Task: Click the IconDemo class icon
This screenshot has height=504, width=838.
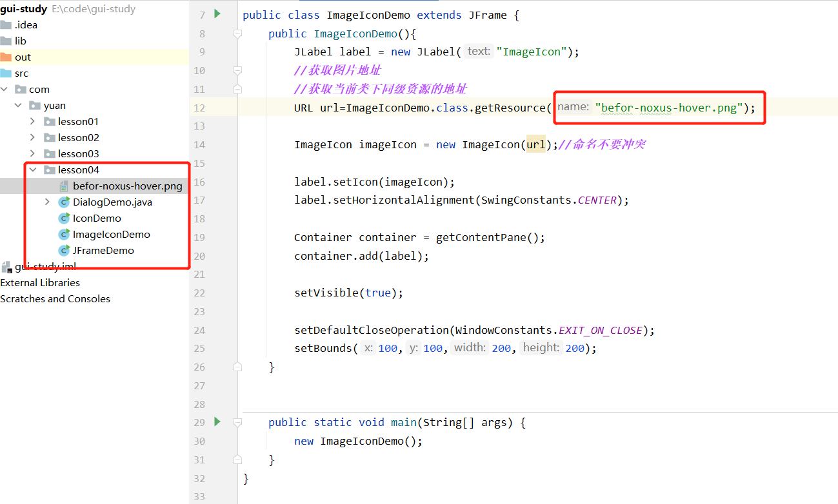Action: pyautogui.click(x=64, y=218)
